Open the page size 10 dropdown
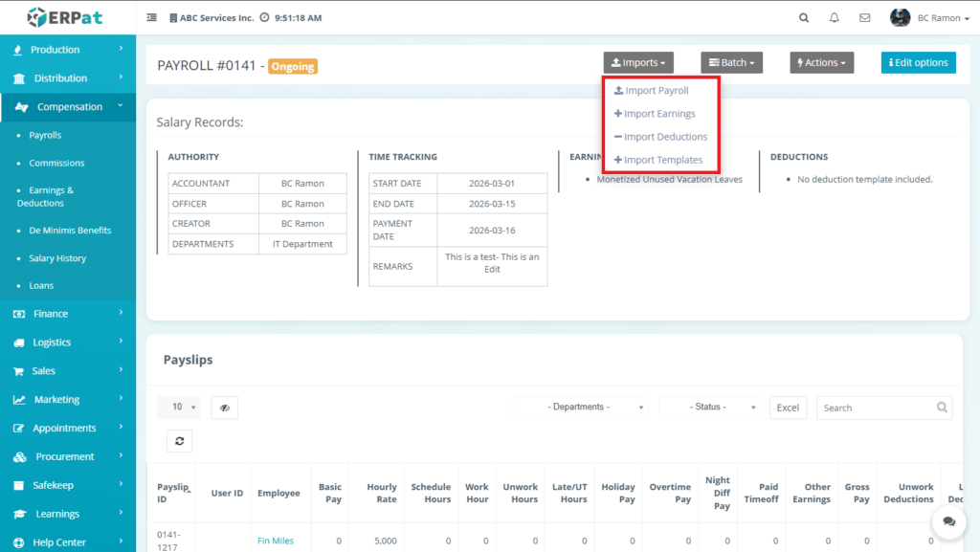 pos(178,408)
